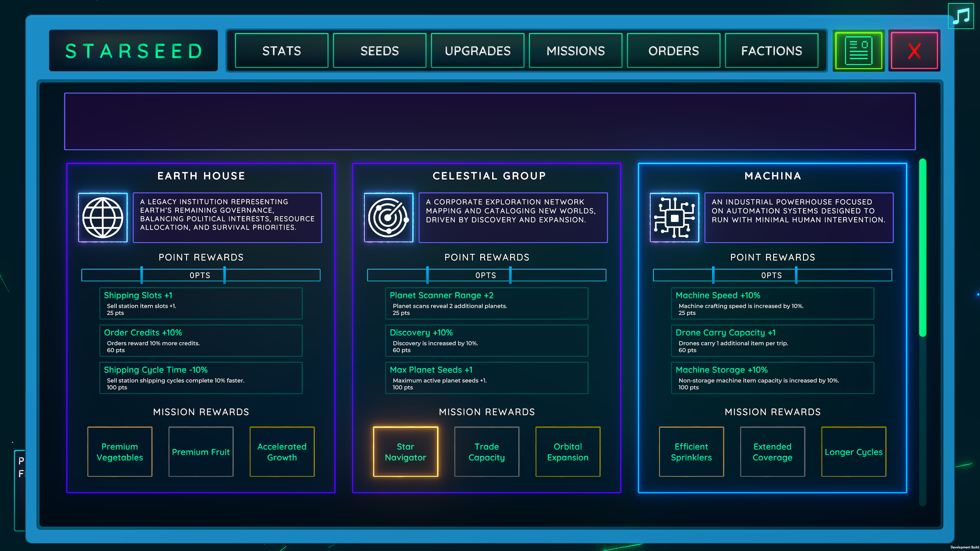
Task: Close the panel with red X
Action: [914, 51]
